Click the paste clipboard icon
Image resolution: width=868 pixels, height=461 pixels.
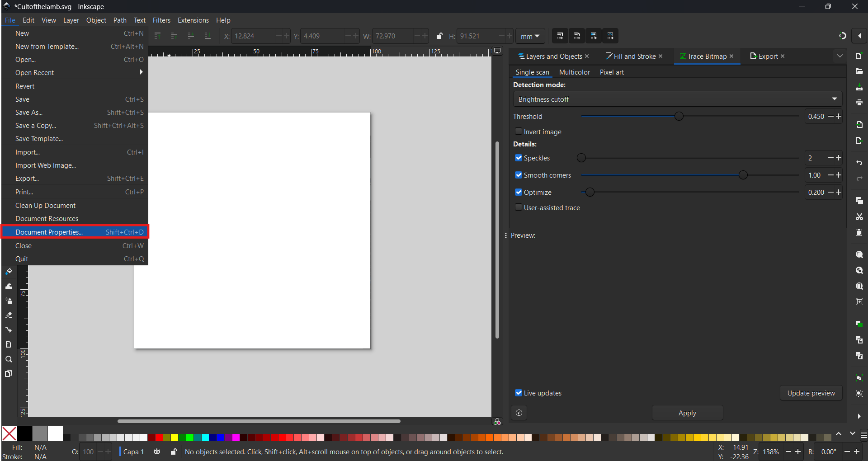point(859,233)
